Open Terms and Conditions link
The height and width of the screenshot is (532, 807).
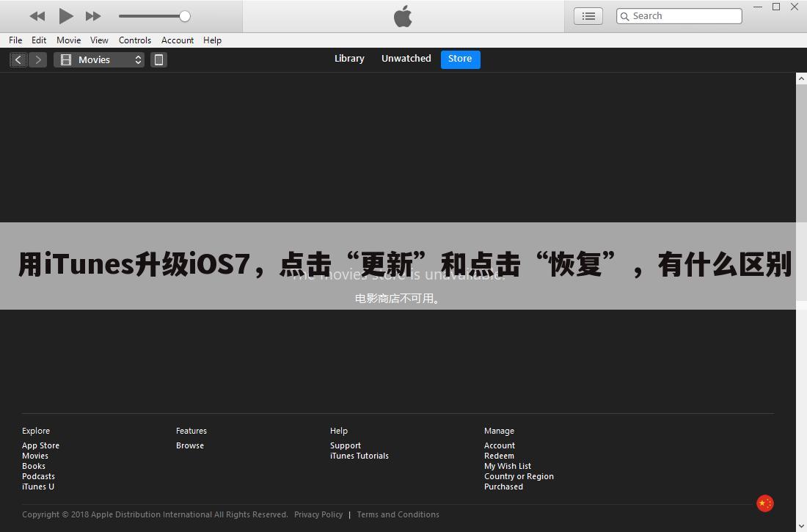(398, 514)
